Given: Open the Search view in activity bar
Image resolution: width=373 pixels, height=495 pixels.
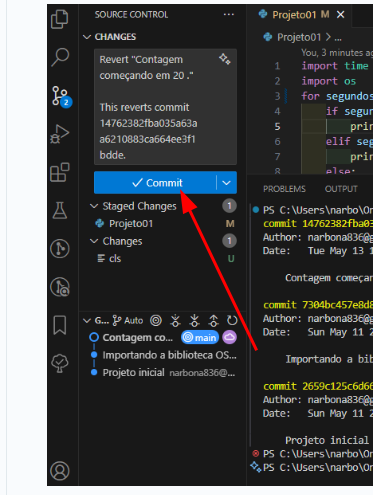Looking at the screenshot, I should tap(60, 57).
